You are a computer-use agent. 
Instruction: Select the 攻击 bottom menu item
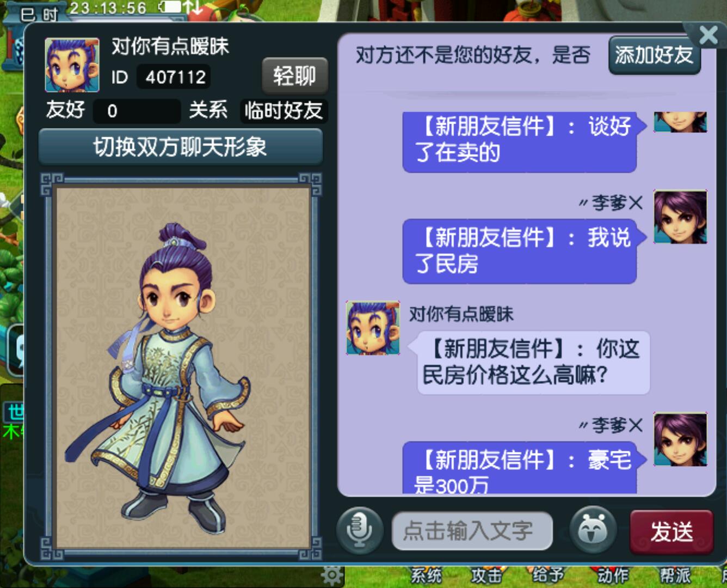[486, 575]
